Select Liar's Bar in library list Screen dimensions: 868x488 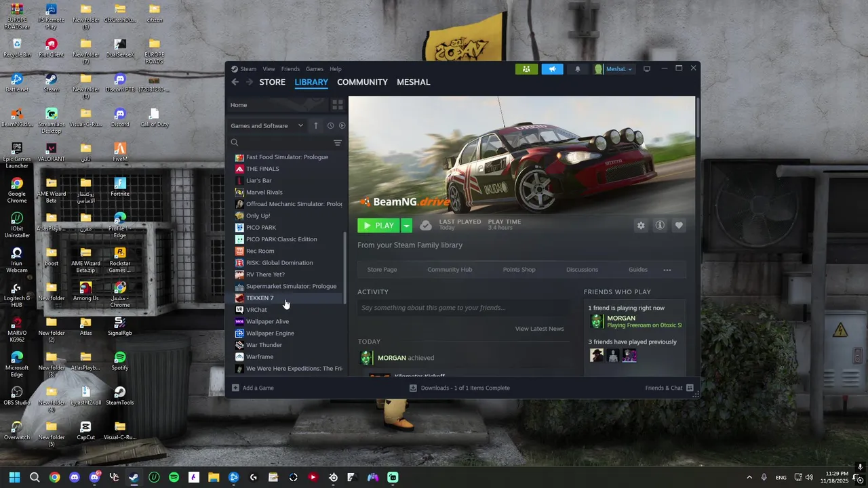pyautogui.click(x=286, y=180)
